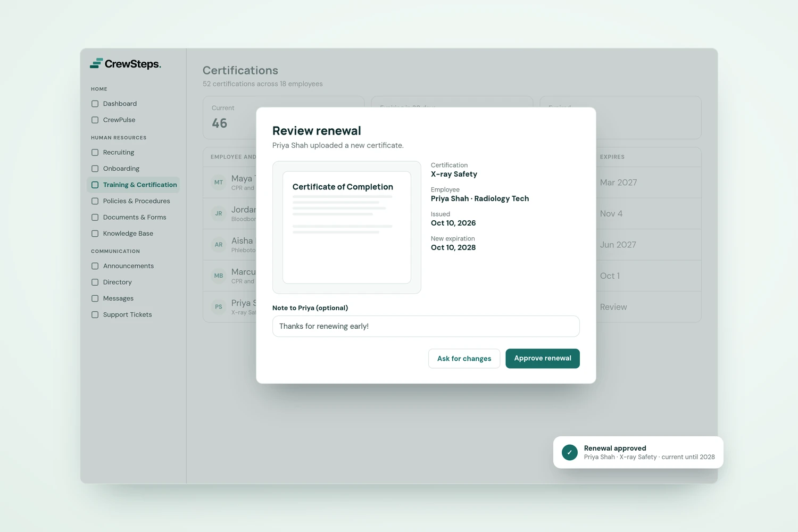Click Priya Shah · Radiology Tech text
This screenshot has width=798, height=532.
[480, 198]
